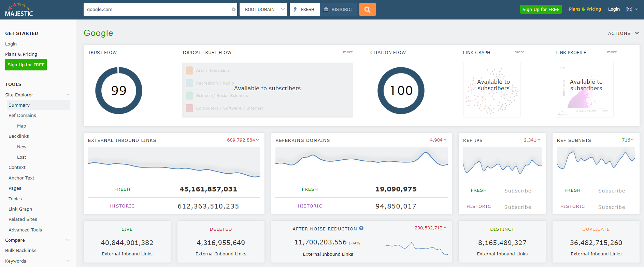Click noise reduction change 230,532,713
Image resolution: width=644 pixels, height=267 pixels.
click(430, 228)
